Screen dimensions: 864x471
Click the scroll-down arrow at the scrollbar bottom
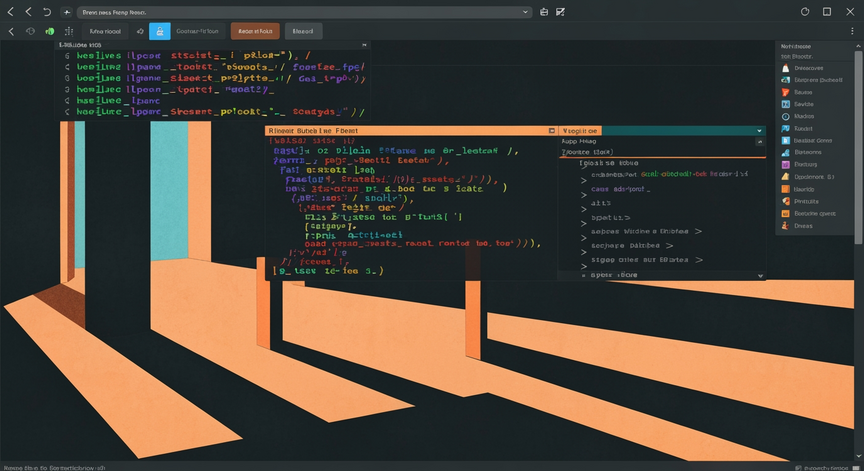coord(858,456)
